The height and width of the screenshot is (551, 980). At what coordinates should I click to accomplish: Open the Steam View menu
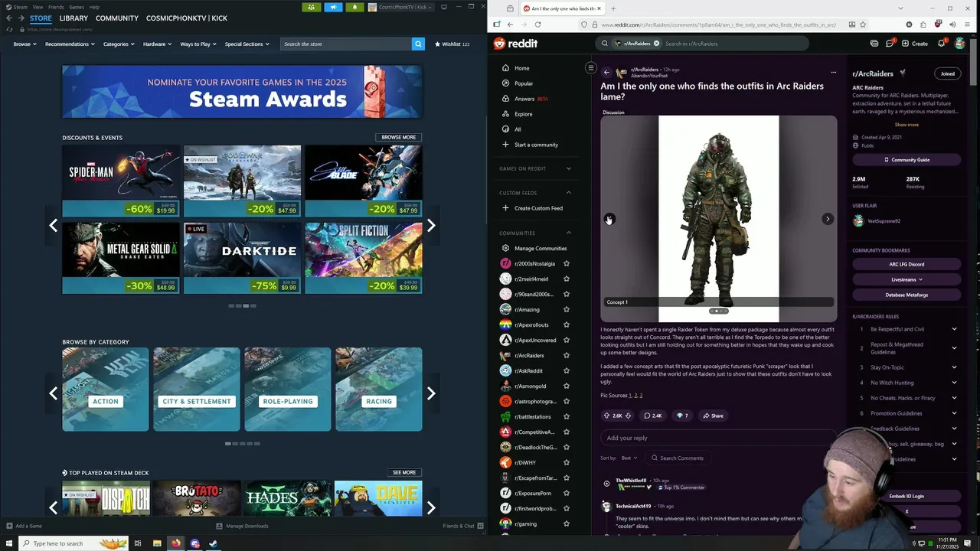pos(38,7)
